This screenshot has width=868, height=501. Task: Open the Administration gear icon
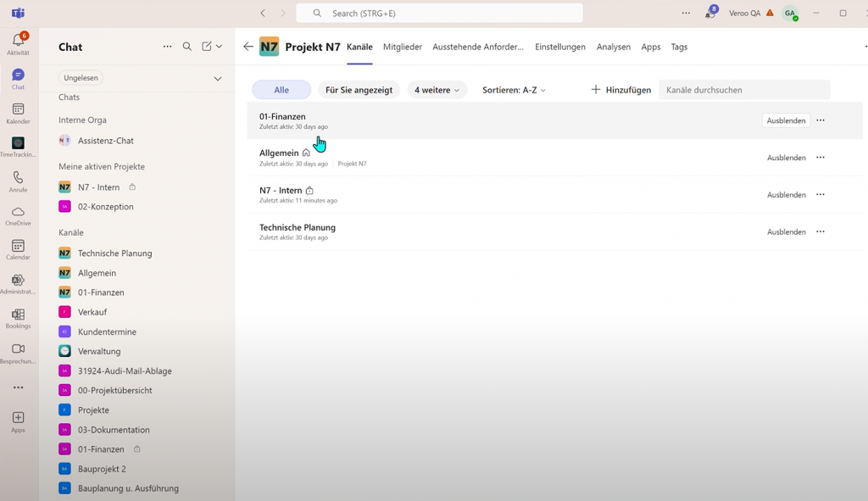point(19,280)
